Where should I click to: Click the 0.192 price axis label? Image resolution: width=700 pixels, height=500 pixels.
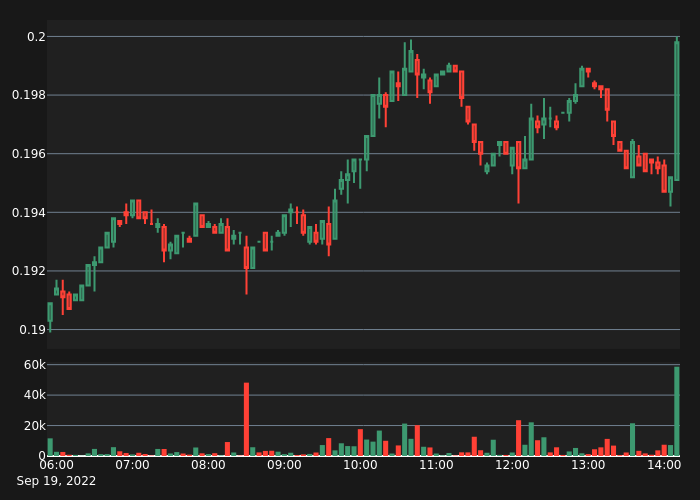coord(29,271)
